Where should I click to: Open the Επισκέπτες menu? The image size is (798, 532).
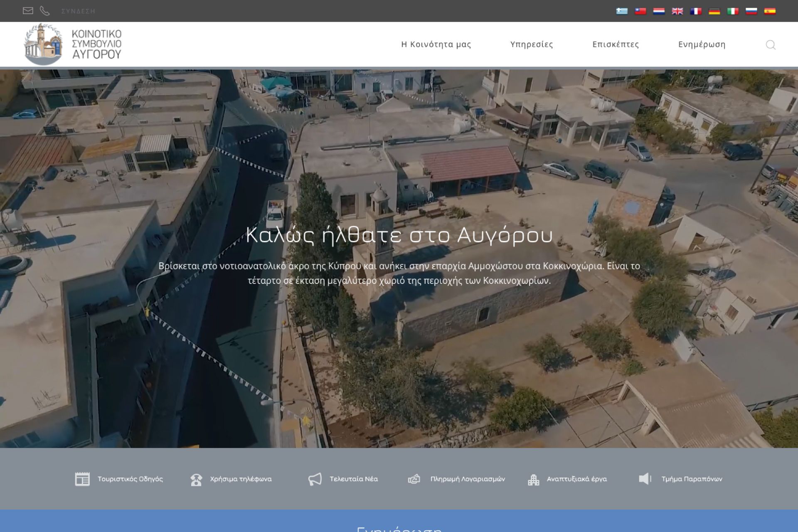[x=616, y=44]
